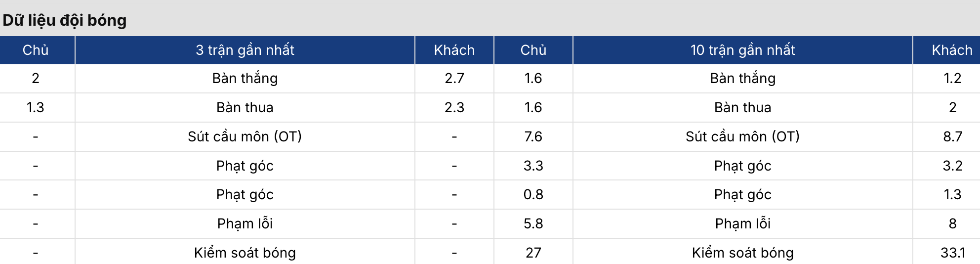980x264 pixels.
Task: Click the 5.8 home fouls value
Action: point(533,223)
